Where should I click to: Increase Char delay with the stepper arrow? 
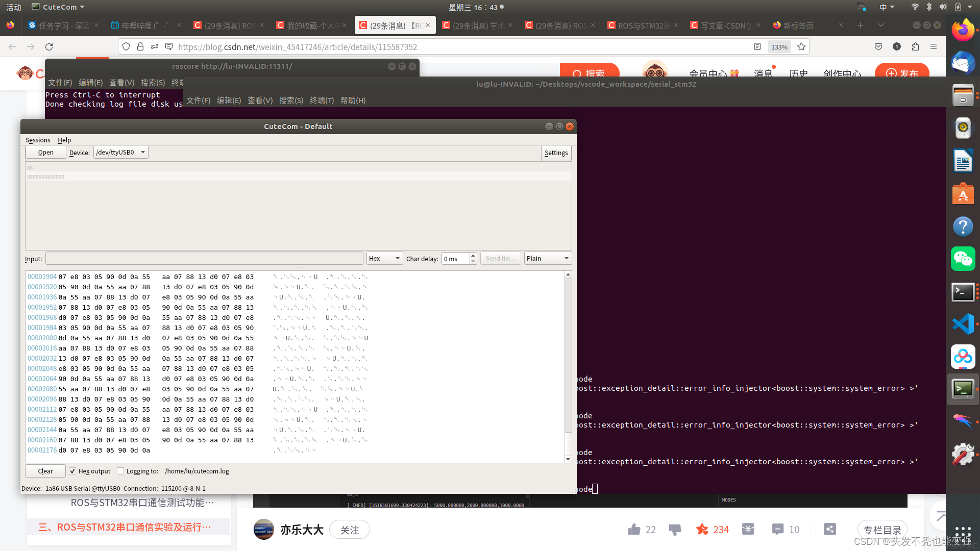pyautogui.click(x=473, y=256)
